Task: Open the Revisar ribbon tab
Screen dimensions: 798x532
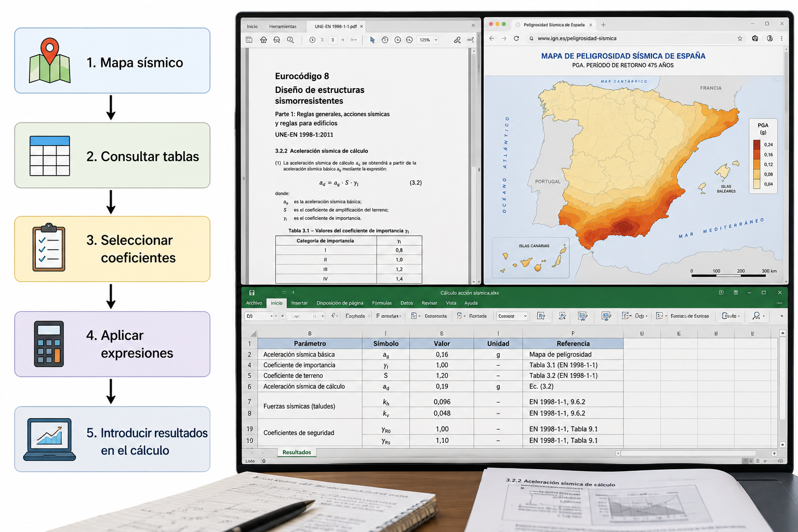Action: [x=430, y=303]
